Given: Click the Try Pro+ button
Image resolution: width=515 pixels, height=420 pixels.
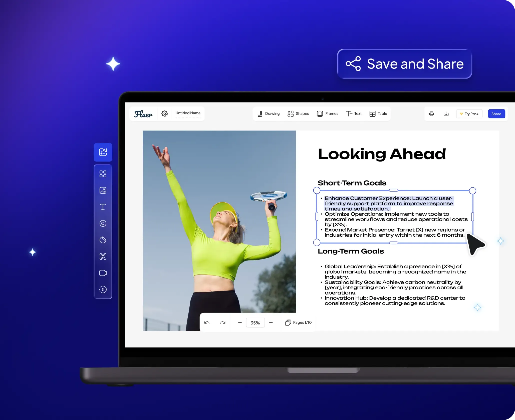Looking at the screenshot, I should (x=469, y=114).
